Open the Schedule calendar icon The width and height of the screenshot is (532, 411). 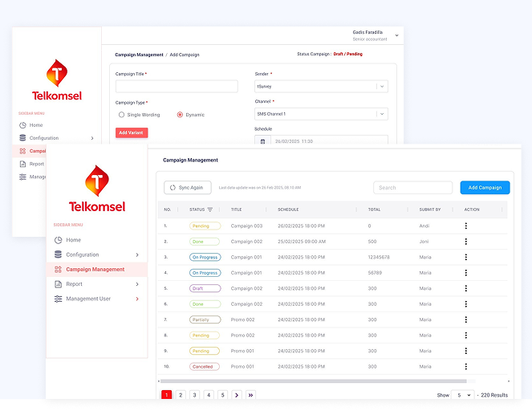coord(262,141)
